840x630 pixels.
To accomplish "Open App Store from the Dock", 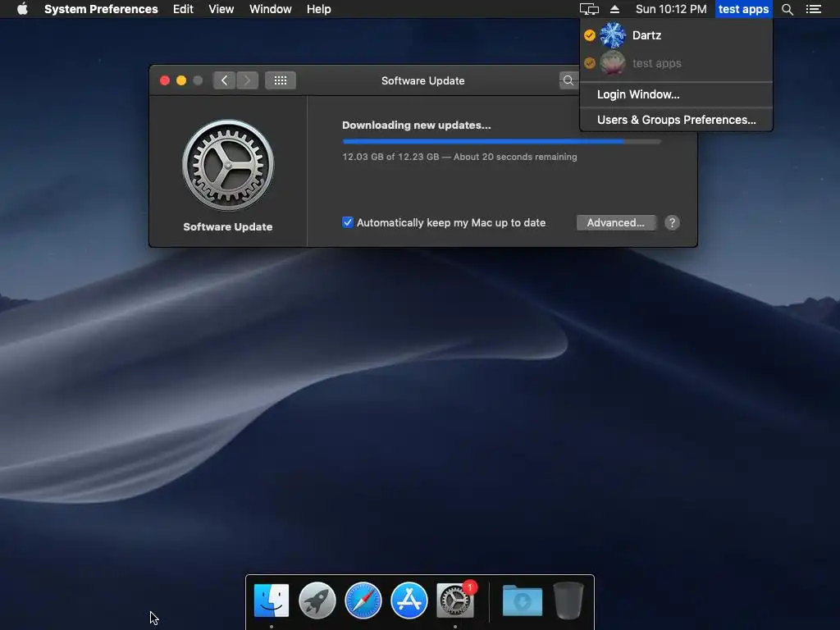I will click(409, 600).
